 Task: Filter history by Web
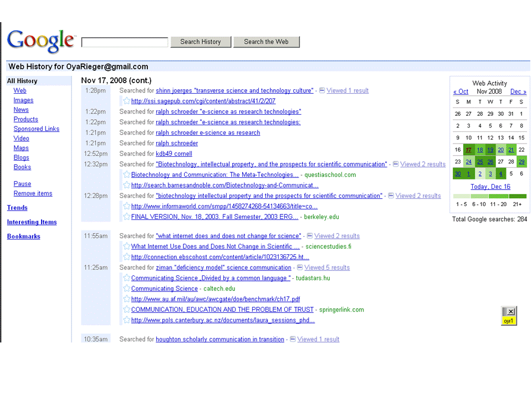tap(20, 90)
